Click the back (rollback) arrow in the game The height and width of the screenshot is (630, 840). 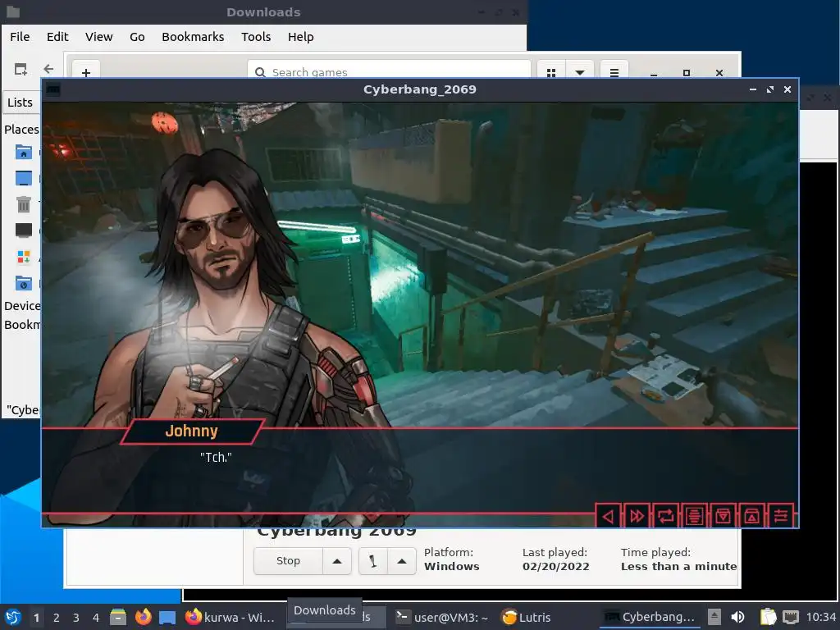pos(608,516)
